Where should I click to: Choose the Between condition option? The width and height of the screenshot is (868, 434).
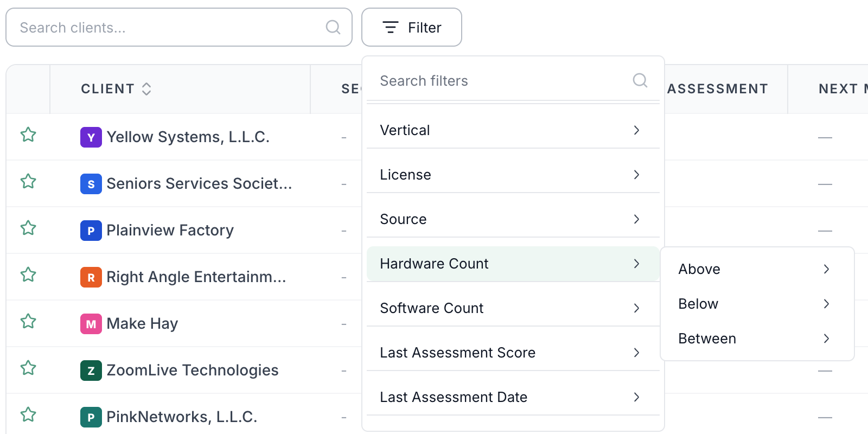(x=757, y=339)
